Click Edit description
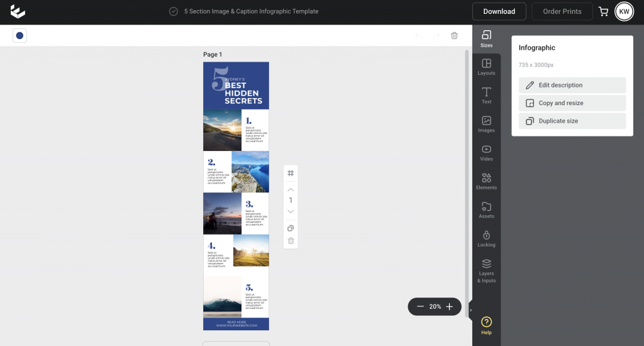 (x=572, y=85)
